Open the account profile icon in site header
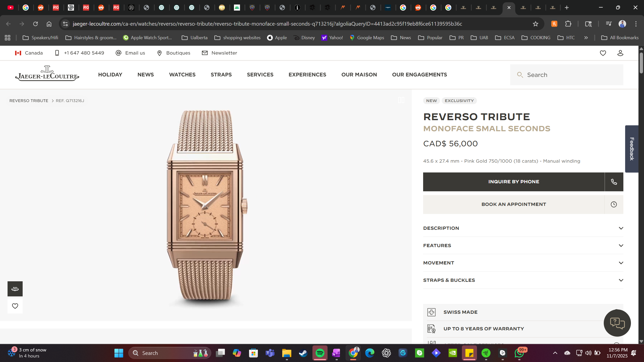 point(620,53)
